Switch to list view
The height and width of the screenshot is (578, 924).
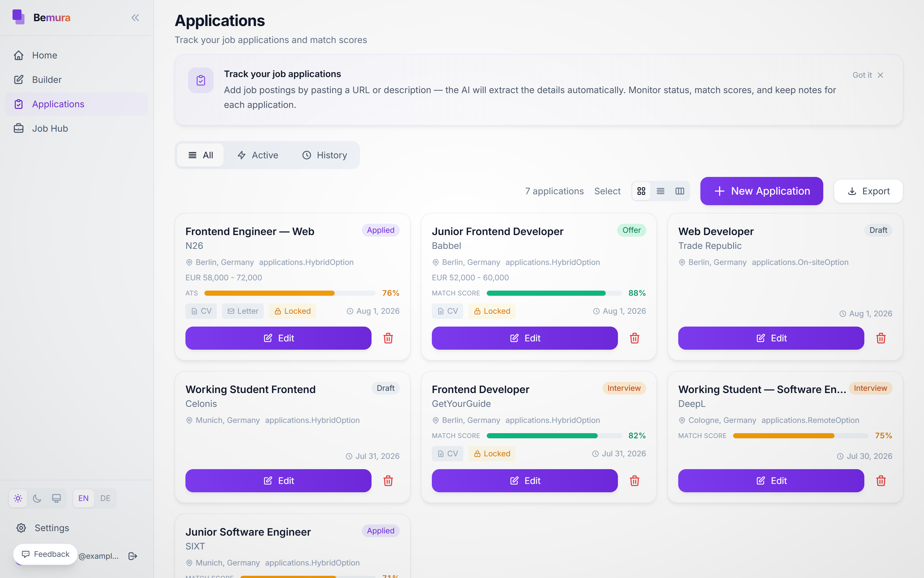661,191
